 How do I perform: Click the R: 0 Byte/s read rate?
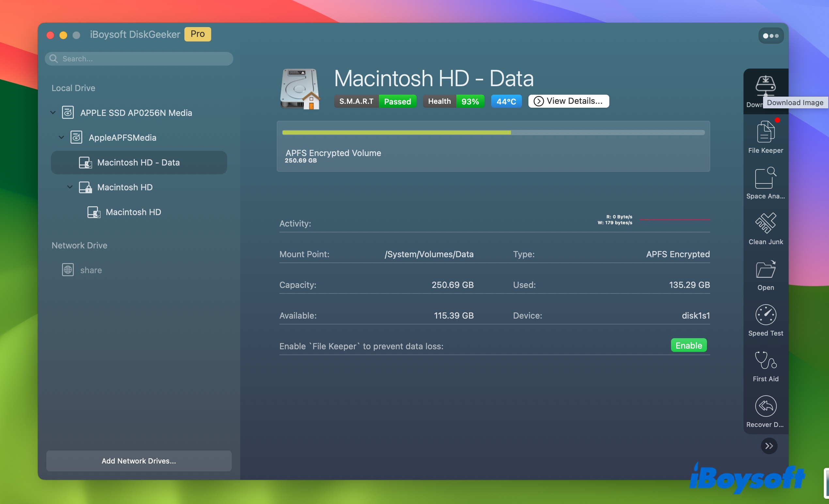tap(619, 217)
